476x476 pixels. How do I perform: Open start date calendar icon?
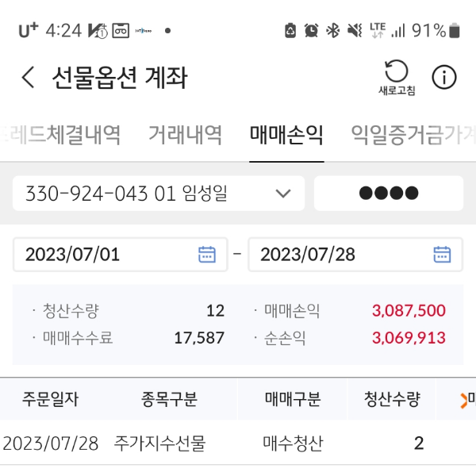206,255
